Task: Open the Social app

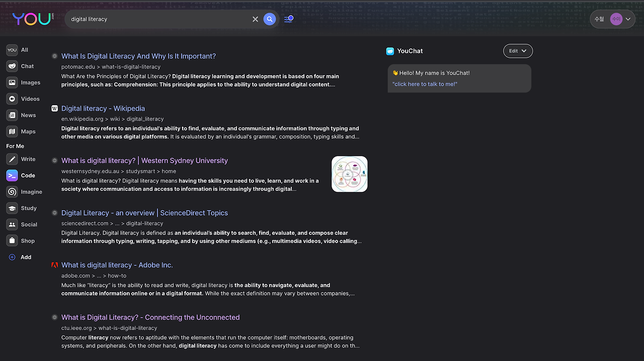Action: tap(22, 225)
